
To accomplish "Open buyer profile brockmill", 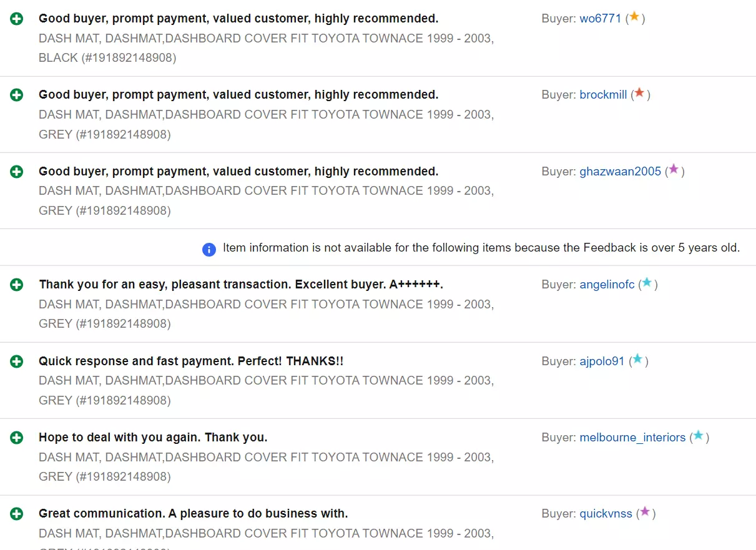I will (603, 95).
